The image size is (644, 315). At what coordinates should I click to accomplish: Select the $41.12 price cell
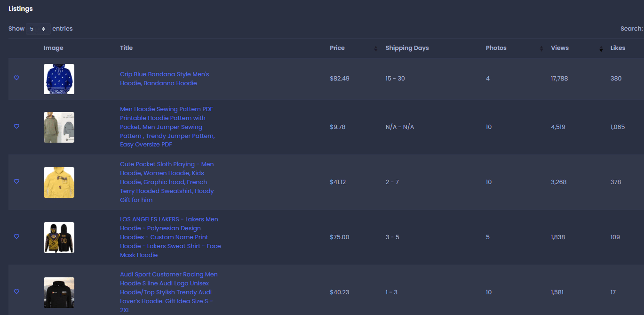click(338, 182)
